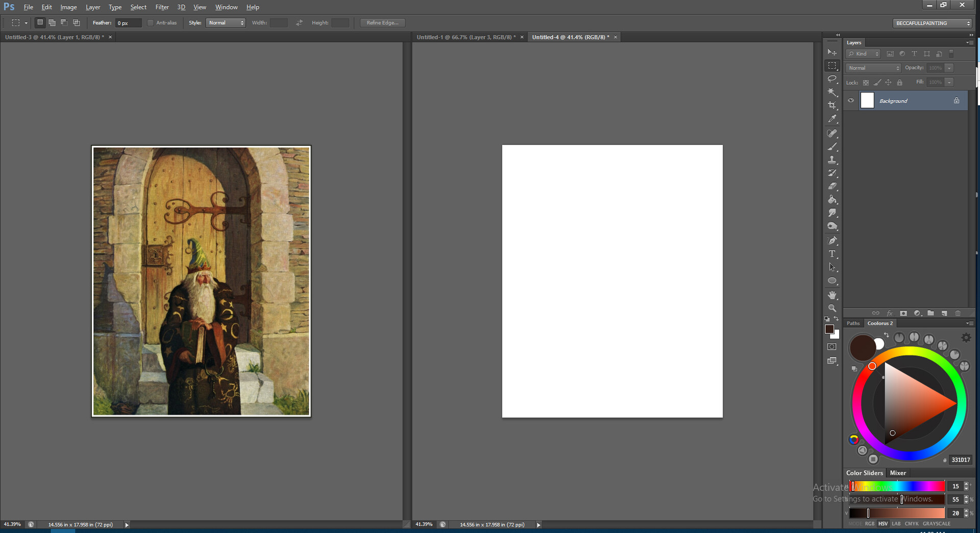The width and height of the screenshot is (980, 533).
Task: Select the Pen tool
Action: point(832,240)
